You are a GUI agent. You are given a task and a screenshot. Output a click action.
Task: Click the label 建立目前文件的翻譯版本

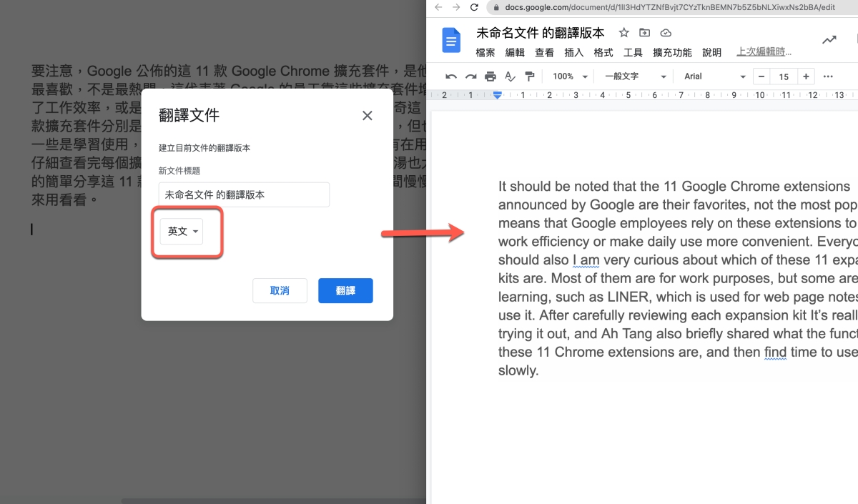[204, 148]
